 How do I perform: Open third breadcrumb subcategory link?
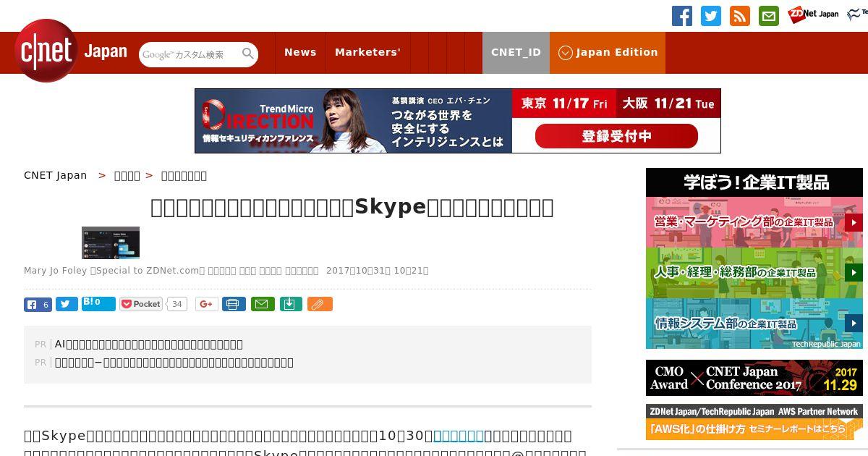[184, 175]
